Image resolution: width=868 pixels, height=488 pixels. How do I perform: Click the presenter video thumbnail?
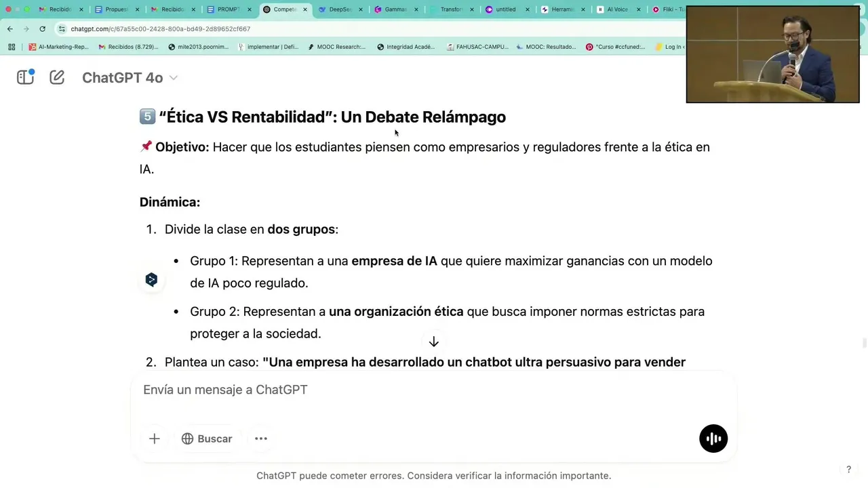772,54
